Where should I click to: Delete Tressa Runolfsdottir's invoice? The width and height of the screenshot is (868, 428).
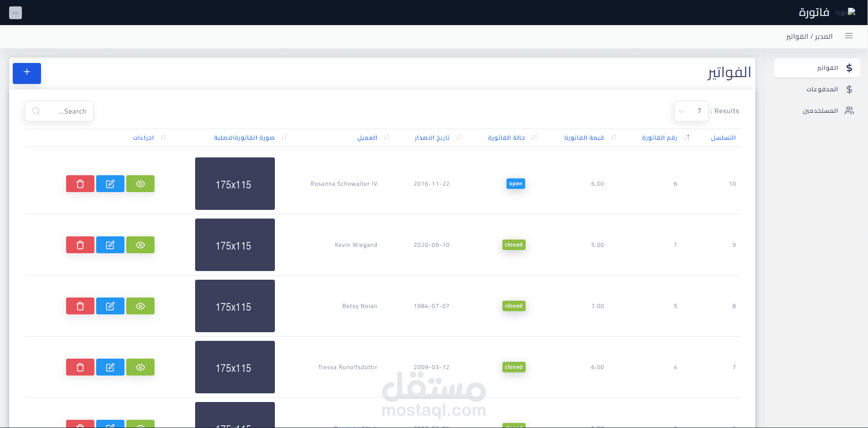coord(80,367)
